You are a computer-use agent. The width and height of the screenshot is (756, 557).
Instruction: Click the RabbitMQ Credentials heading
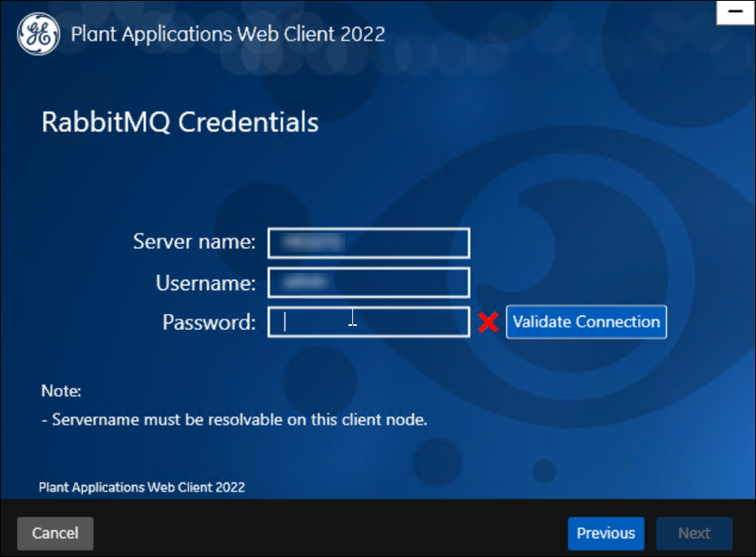tap(180, 122)
